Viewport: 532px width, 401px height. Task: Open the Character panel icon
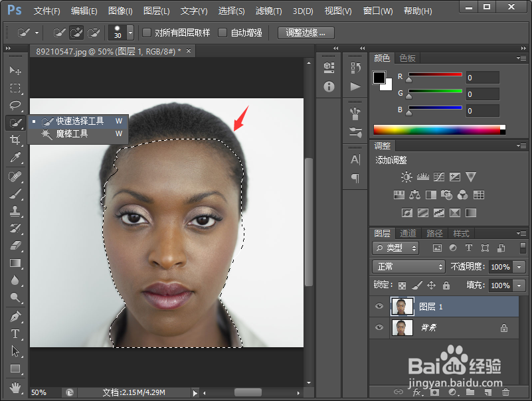pyautogui.click(x=355, y=159)
